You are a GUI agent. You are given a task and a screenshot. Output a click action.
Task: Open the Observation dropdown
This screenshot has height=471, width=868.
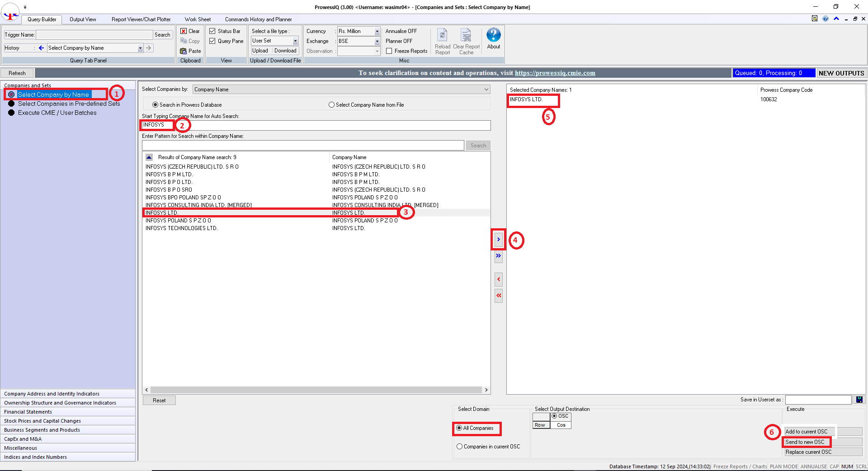pos(377,51)
